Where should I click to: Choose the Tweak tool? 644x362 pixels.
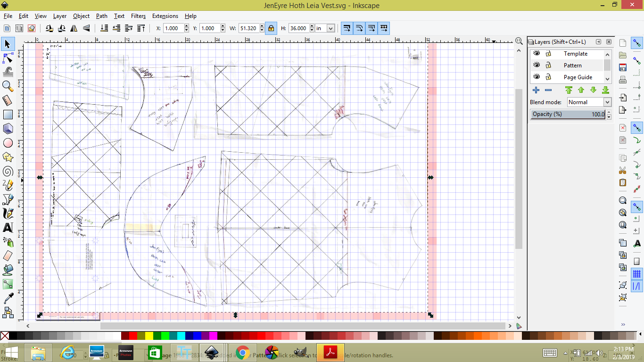click(x=8, y=72)
